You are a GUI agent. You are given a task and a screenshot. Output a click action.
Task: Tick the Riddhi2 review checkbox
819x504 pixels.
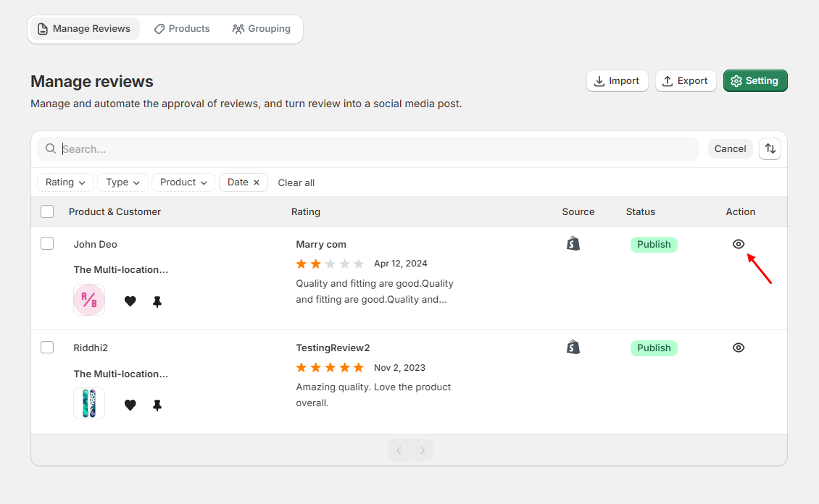tap(47, 347)
